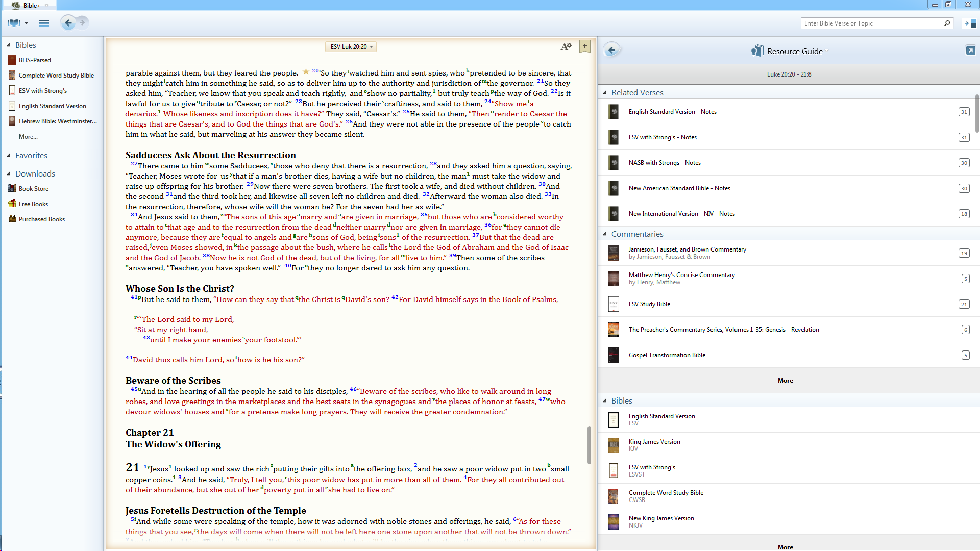Click the Beware of the Scribes heading
The height and width of the screenshot is (551, 980).
[173, 381]
